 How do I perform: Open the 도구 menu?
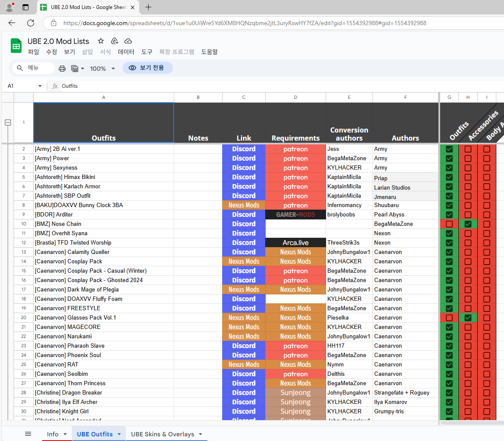(147, 52)
